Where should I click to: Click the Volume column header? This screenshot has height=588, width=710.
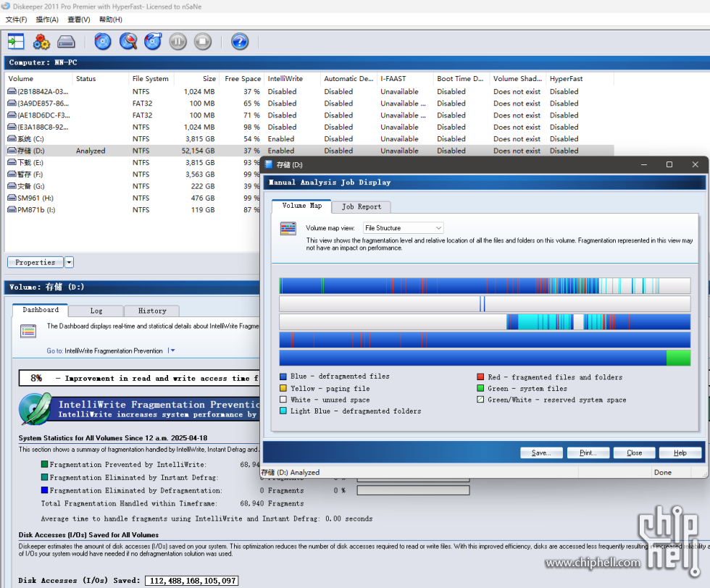pyautogui.click(x=38, y=79)
